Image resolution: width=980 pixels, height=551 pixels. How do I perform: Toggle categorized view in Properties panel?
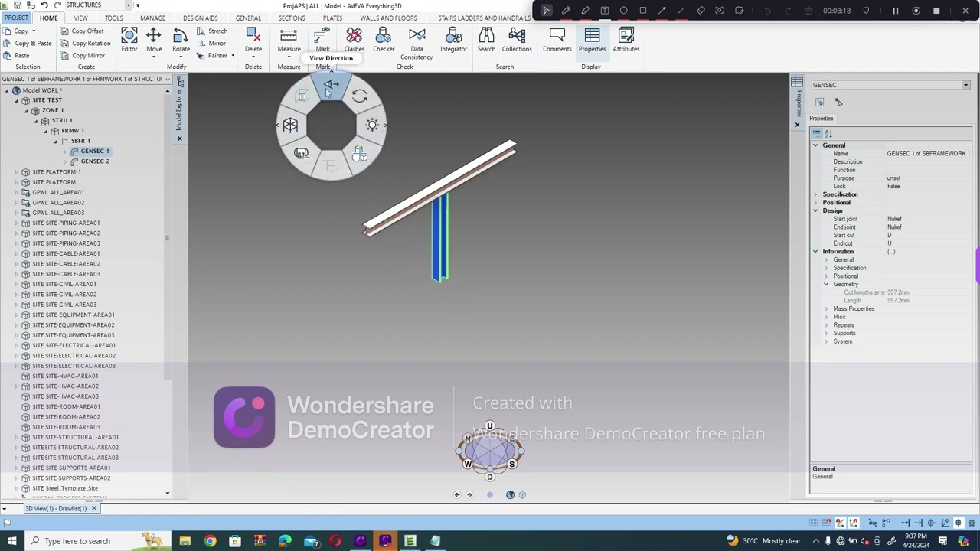pyautogui.click(x=816, y=134)
